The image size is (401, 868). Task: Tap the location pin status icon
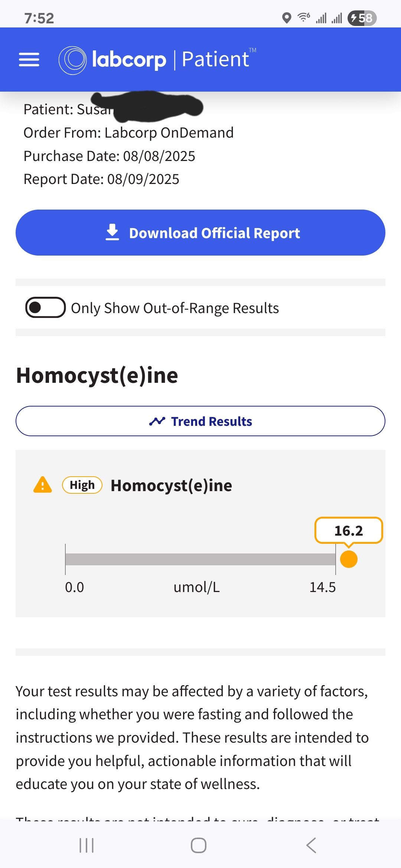pos(286,18)
